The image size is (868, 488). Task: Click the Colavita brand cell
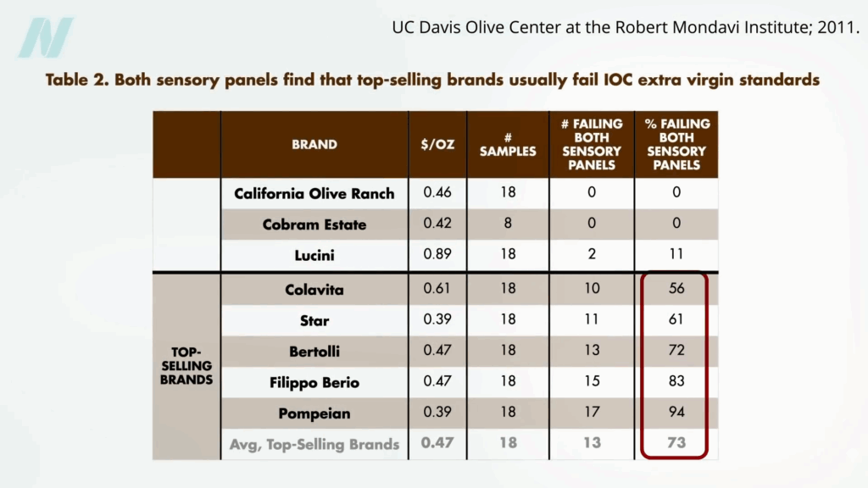point(314,289)
